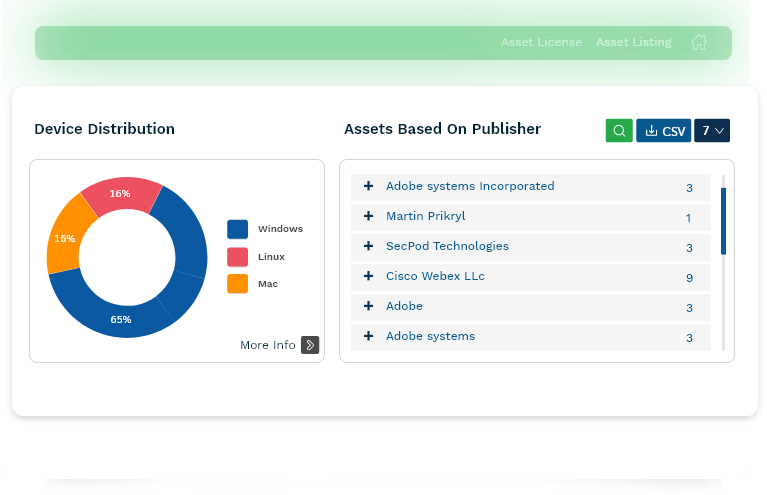Download the publisher list as CSV
767x495 pixels.
(663, 131)
